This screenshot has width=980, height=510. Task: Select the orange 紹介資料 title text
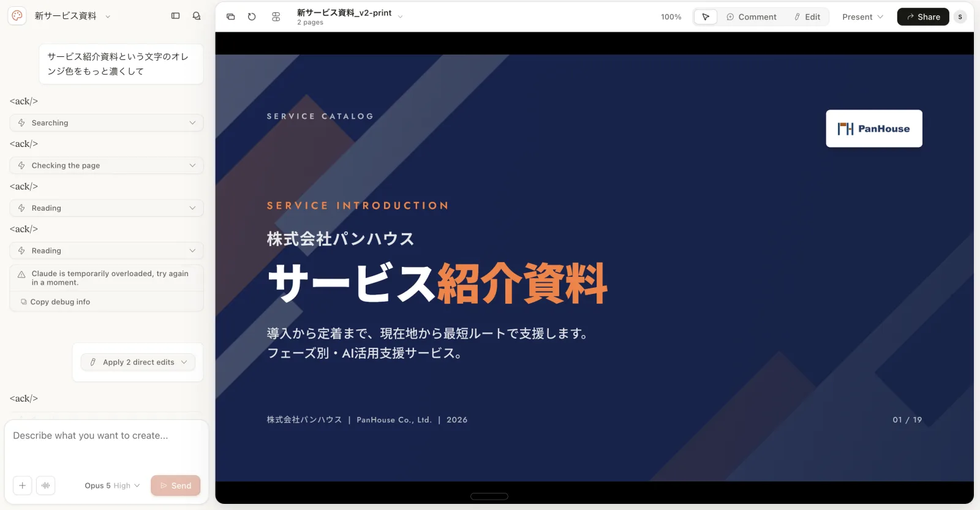[x=522, y=283]
